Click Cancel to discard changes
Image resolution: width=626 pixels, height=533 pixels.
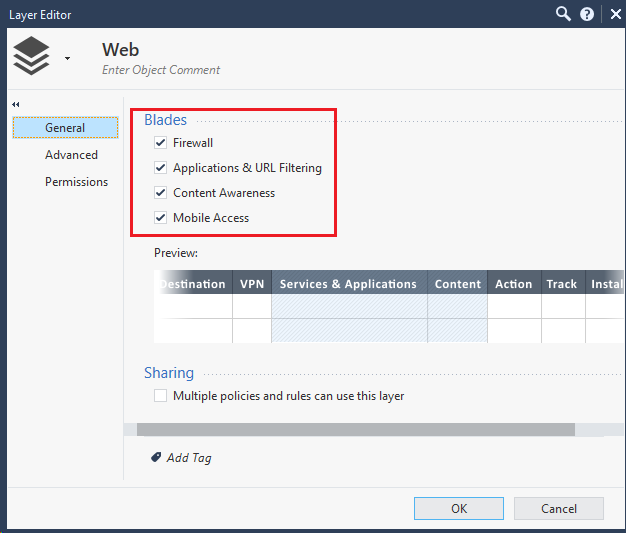tap(559, 508)
